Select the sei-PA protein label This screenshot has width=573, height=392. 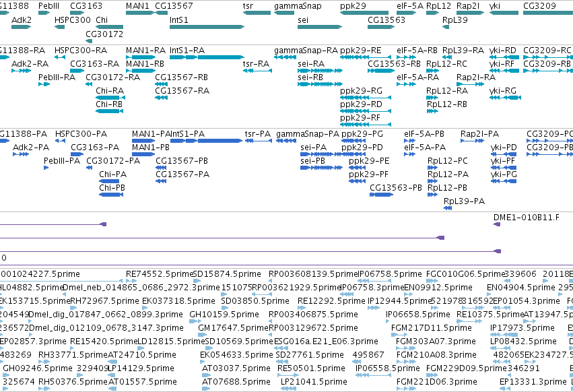coord(314,148)
